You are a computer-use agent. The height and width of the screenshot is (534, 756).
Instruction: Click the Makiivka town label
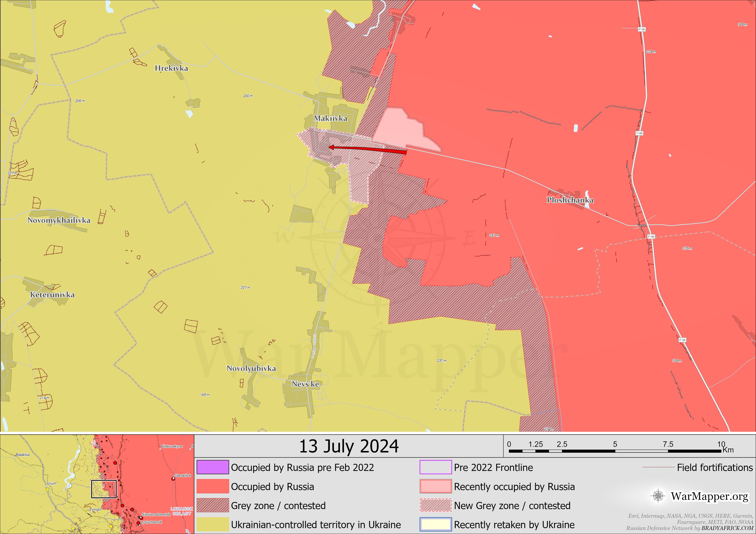[330, 118]
